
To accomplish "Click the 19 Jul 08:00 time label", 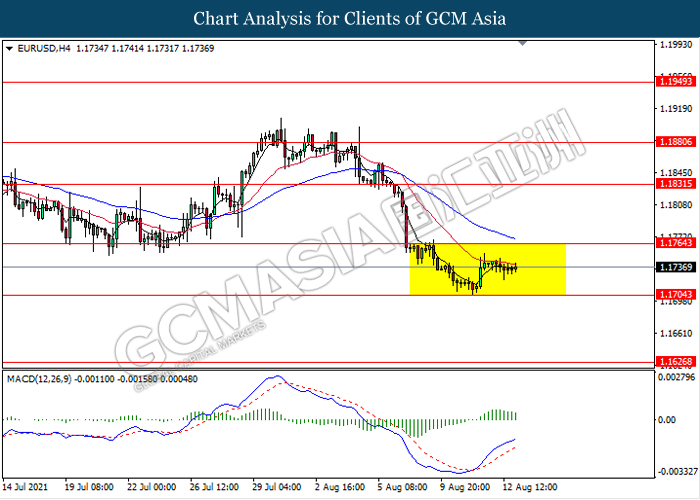I will 89,487.
